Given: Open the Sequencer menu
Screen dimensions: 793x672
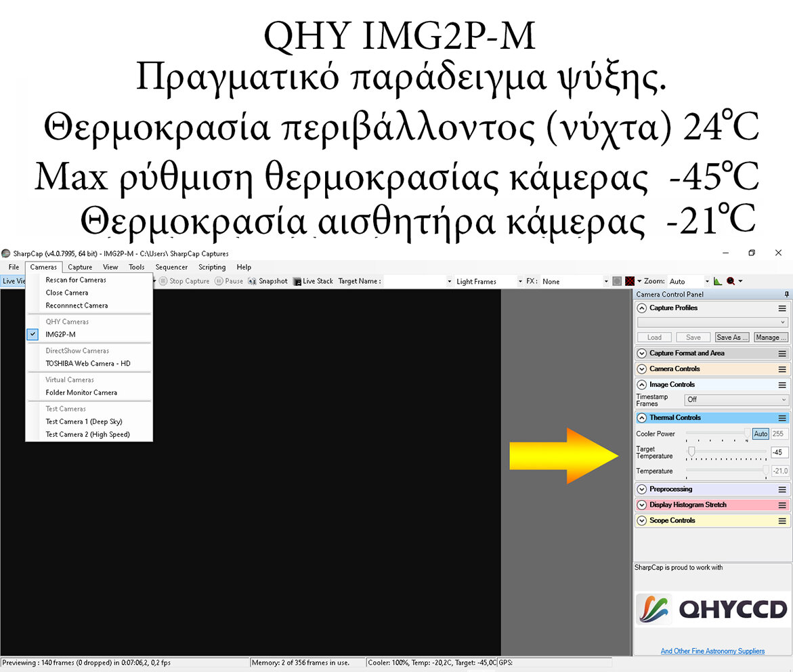Looking at the screenshot, I should click(171, 267).
